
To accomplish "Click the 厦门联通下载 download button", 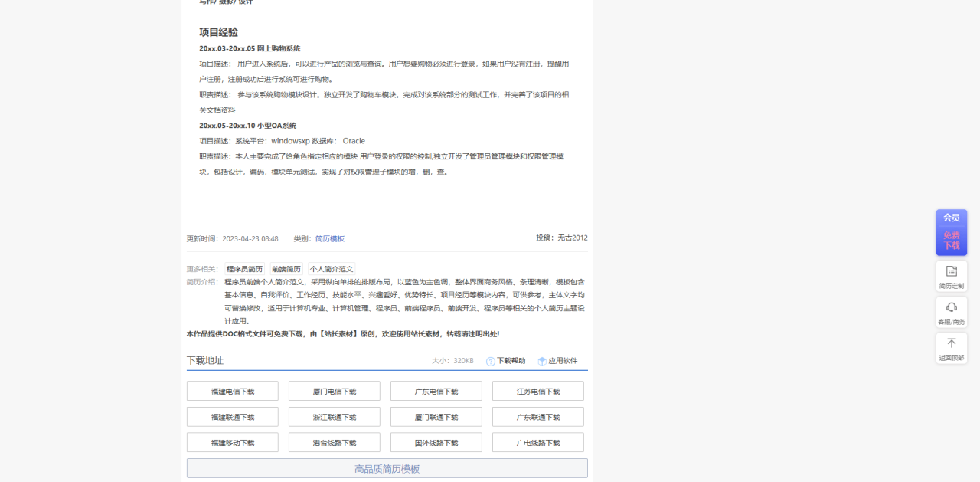I will coord(436,417).
